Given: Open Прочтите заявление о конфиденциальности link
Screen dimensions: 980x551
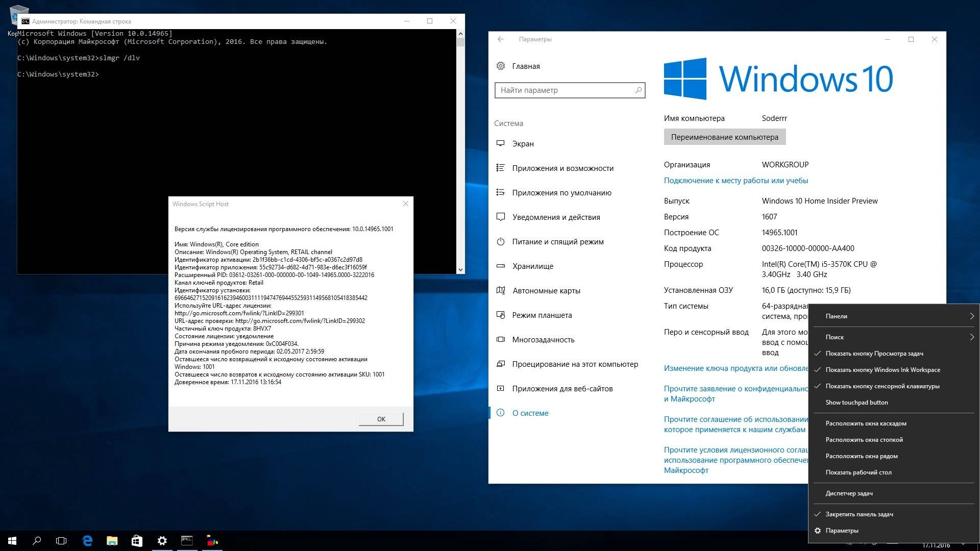Looking at the screenshot, I should [736, 394].
